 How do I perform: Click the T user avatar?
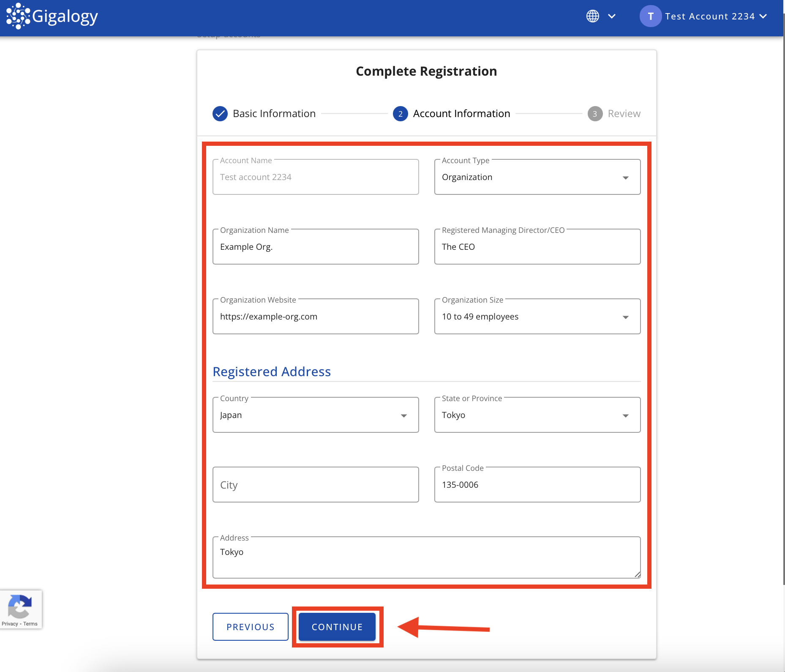(650, 16)
